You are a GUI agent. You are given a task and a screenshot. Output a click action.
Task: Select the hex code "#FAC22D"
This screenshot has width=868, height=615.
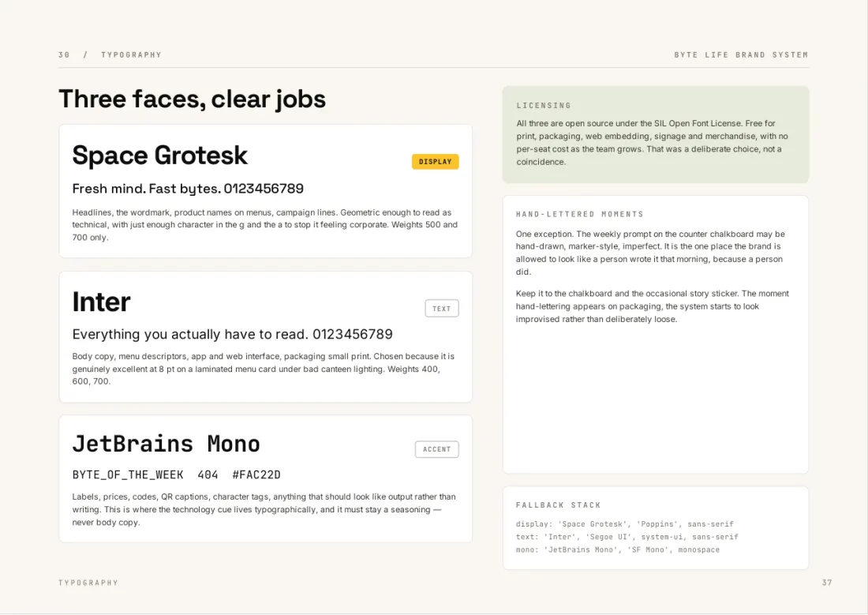(x=256, y=474)
